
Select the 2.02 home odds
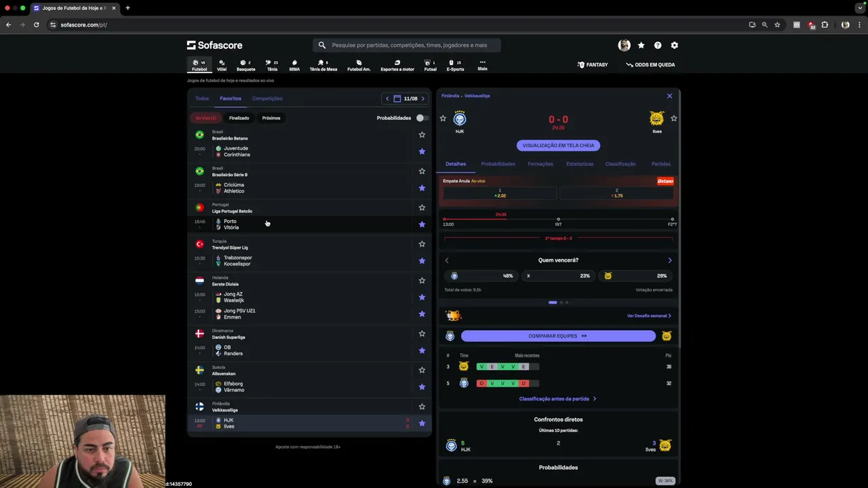pyautogui.click(x=500, y=193)
